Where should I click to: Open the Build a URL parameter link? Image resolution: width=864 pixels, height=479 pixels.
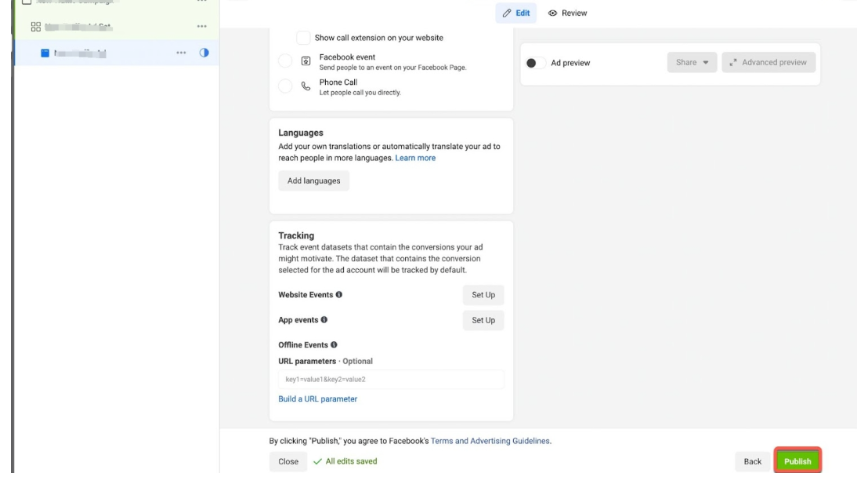317,399
